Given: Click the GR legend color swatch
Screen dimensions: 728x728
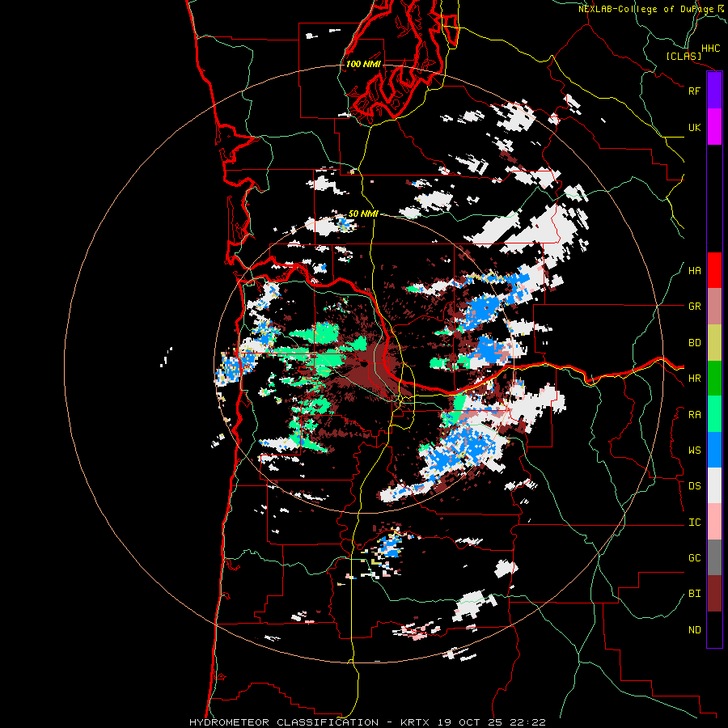Looking at the screenshot, I should (x=714, y=307).
